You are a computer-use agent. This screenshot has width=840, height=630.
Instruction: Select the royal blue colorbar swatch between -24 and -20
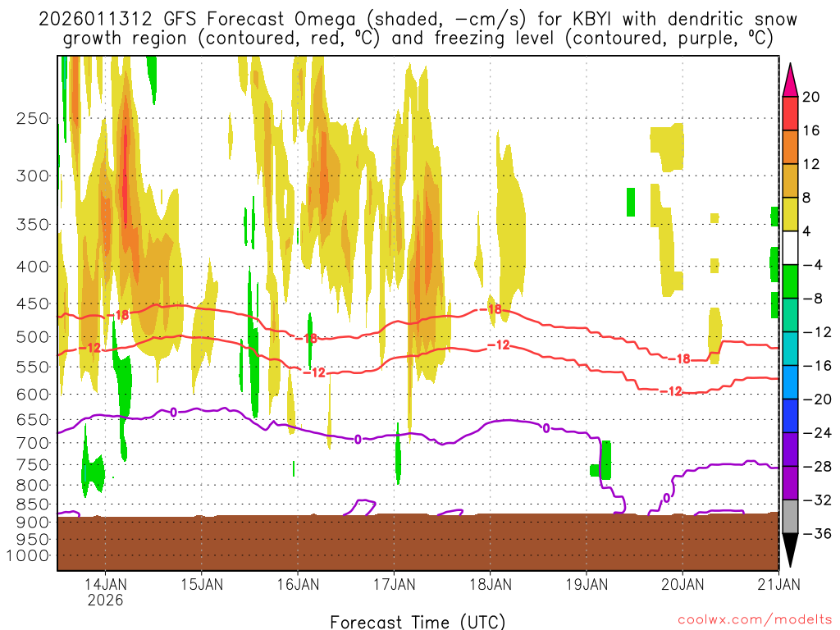pyautogui.click(x=790, y=416)
